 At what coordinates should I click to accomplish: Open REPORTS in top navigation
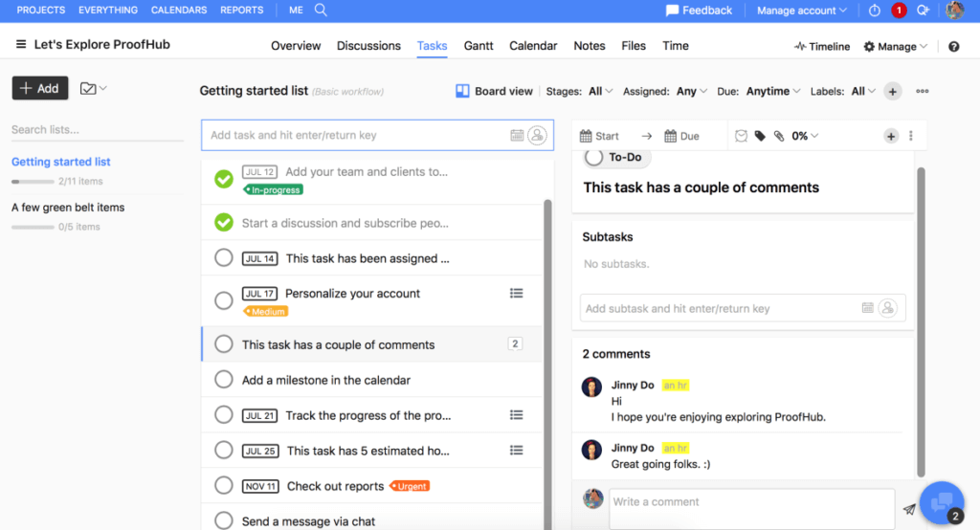[242, 10]
